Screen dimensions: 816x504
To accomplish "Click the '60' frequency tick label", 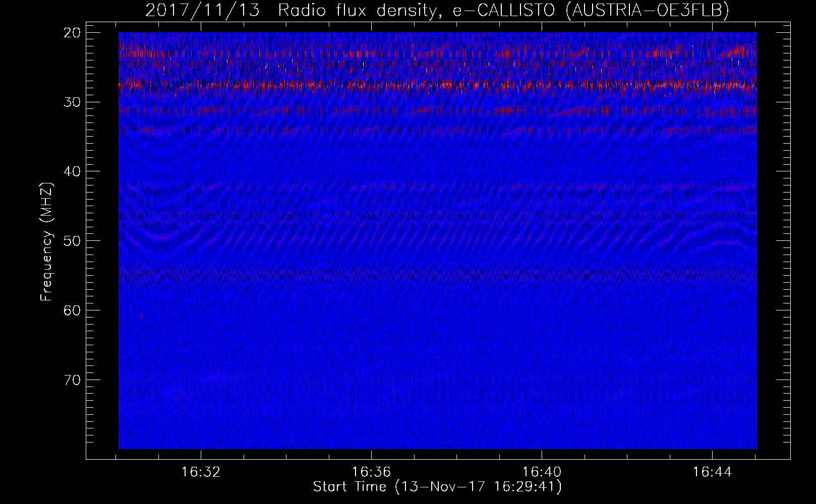I will (x=73, y=310).
